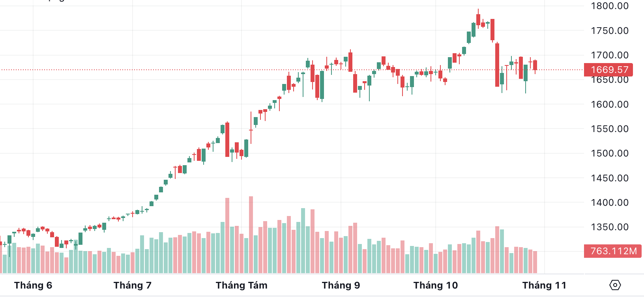644x298 pixels.
Task: Click the 1750.00 price axis label
Action: click(609, 31)
